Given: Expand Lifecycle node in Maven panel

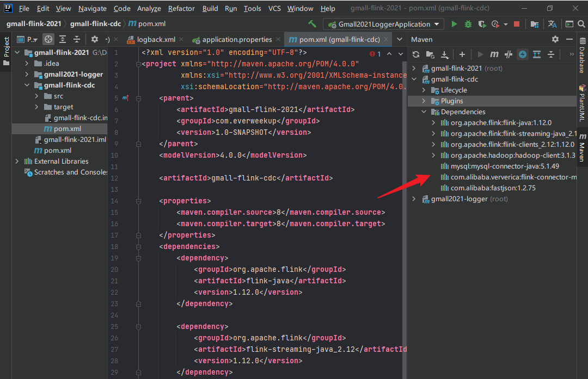Looking at the screenshot, I should 424,90.
